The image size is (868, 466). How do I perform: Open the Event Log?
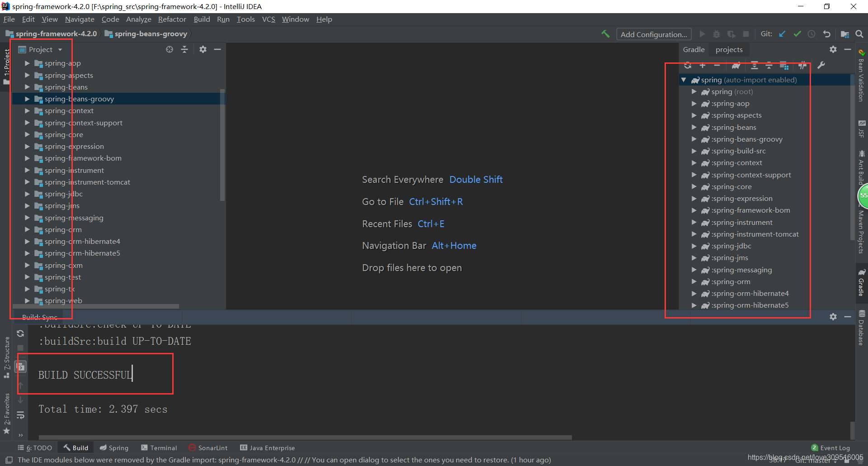click(x=830, y=448)
